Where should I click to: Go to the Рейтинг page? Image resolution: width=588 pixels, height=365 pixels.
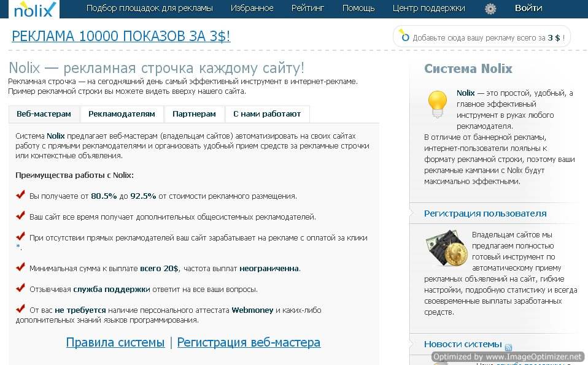(308, 8)
